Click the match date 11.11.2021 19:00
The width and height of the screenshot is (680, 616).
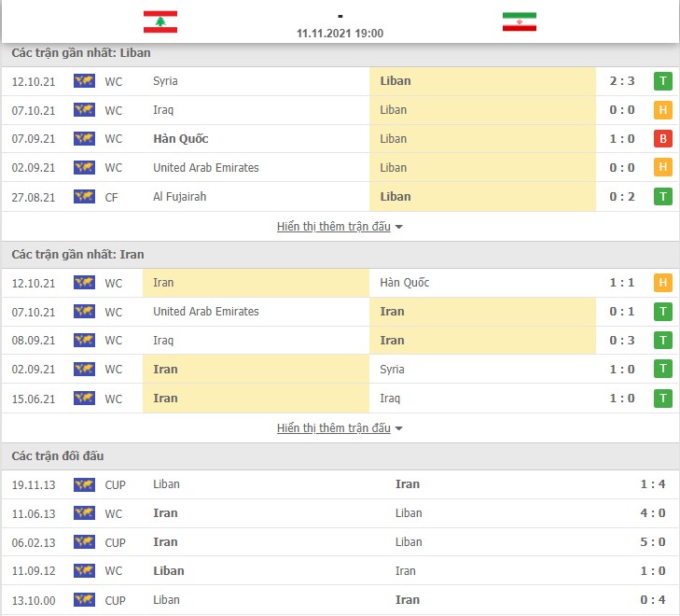[x=340, y=34]
